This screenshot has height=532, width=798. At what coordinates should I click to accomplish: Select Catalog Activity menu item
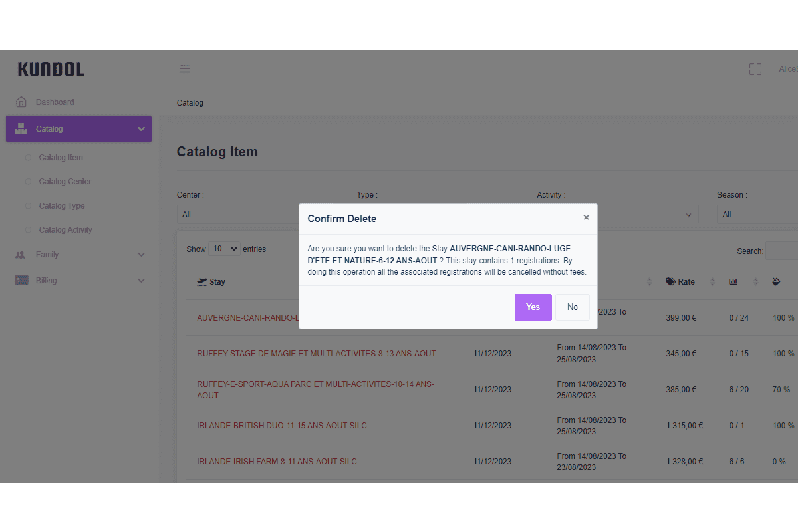[65, 230]
